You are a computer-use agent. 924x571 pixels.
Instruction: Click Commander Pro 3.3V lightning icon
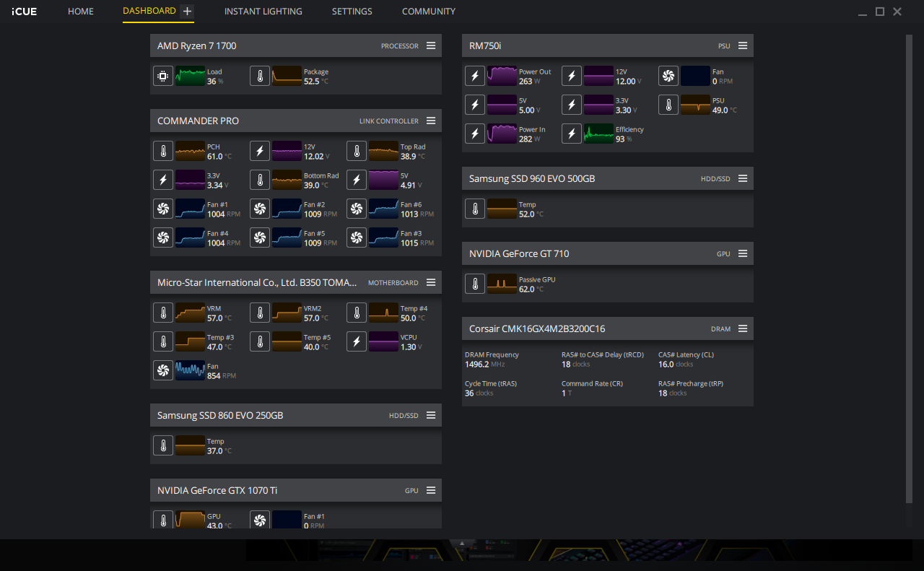pyautogui.click(x=163, y=180)
